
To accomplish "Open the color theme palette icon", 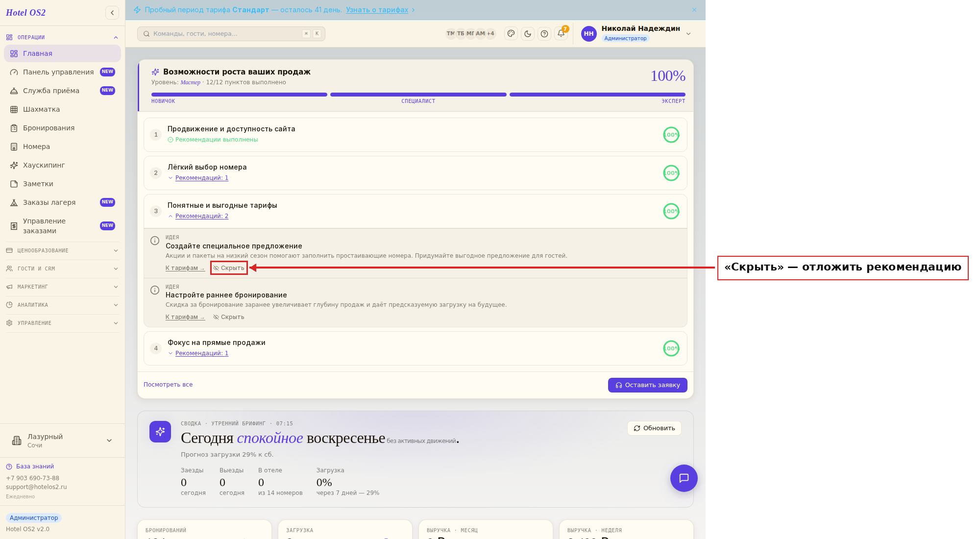I will [x=511, y=34].
